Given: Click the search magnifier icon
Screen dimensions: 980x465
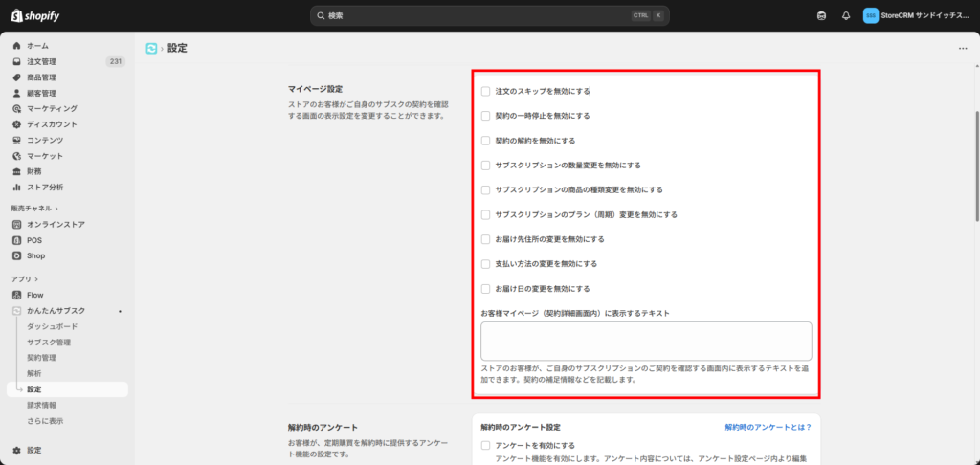Looking at the screenshot, I should [321, 15].
